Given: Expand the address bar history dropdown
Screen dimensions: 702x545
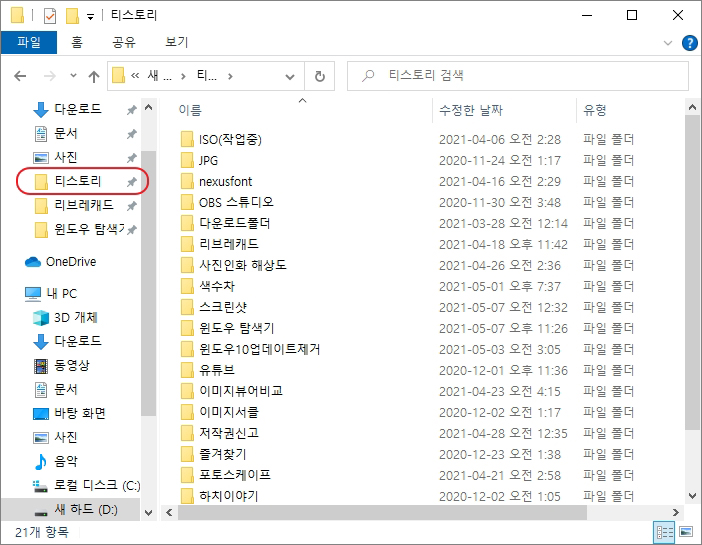Looking at the screenshot, I should point(290,77).
